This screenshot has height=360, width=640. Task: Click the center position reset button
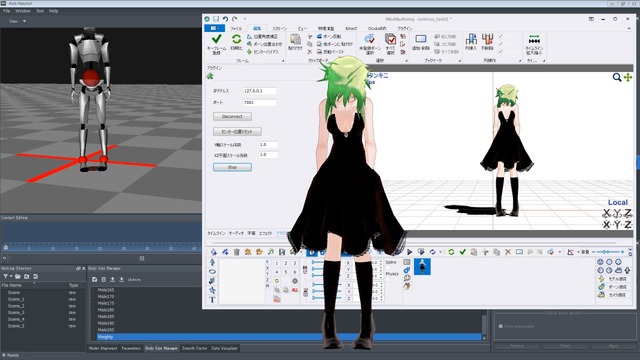237,132
